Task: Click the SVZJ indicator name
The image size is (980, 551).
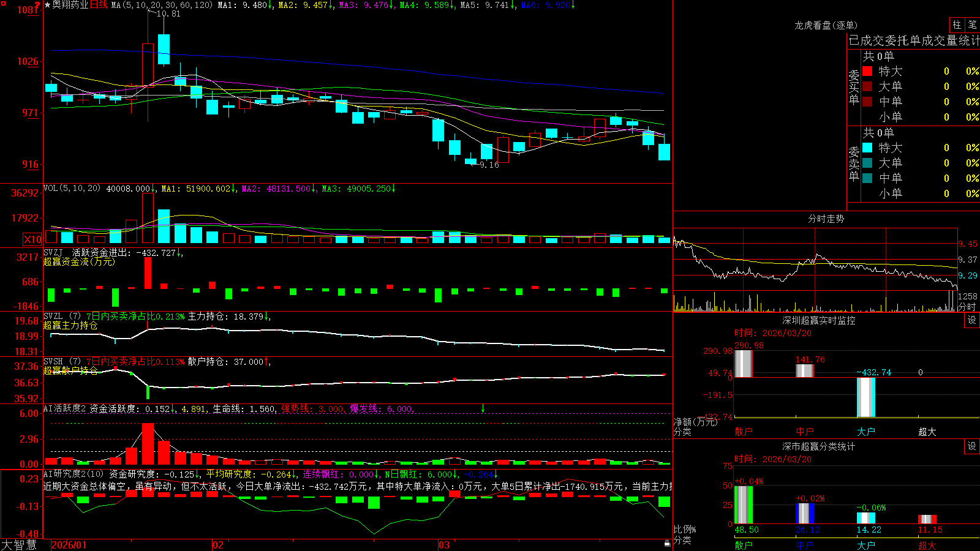Action: (53, 252)
